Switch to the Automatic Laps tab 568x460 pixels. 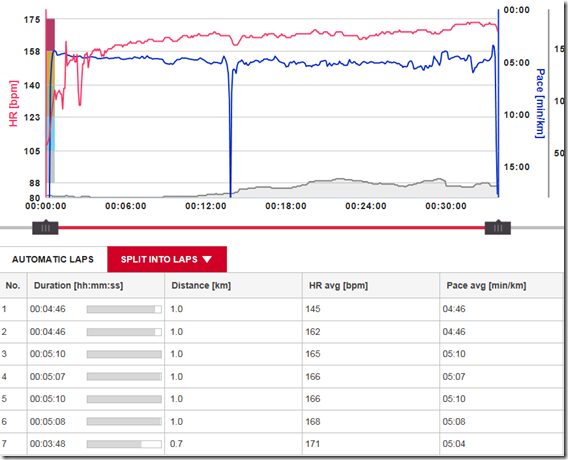click(x=53, y=259)
